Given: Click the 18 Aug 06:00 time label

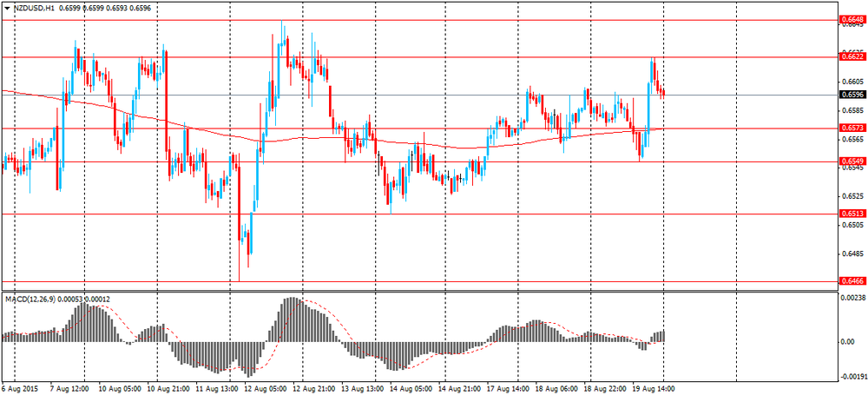Looking at the screenshot, I should pyautogui.click(x=556, y=388).
